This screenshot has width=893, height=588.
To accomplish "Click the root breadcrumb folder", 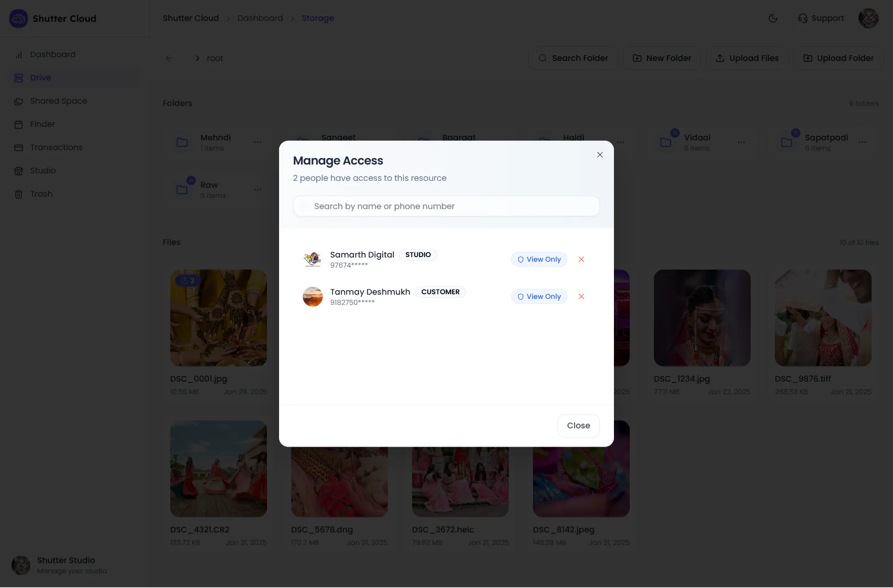I will coord(215,58).
